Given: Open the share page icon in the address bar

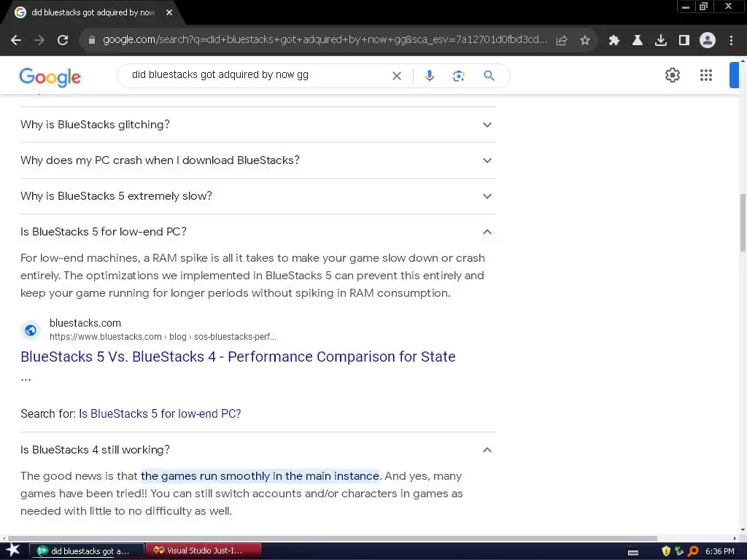Looking at the screenshot, I should [562, 40].
